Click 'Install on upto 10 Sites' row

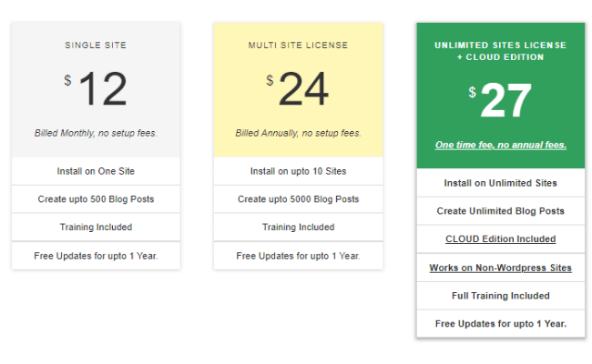pos(298,171)
